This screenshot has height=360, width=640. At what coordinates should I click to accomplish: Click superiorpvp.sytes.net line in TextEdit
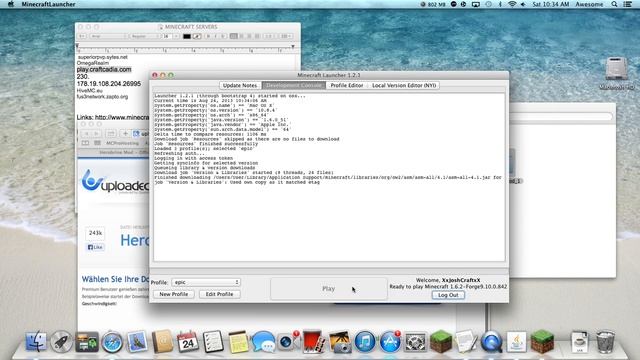tap(102, 57)
